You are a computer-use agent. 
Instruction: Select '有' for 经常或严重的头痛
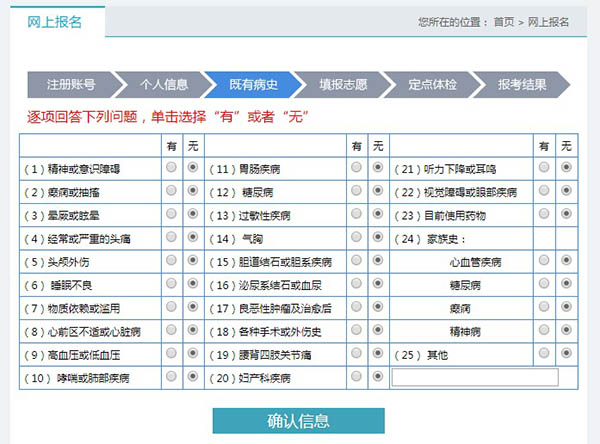(x=171, y=237)
